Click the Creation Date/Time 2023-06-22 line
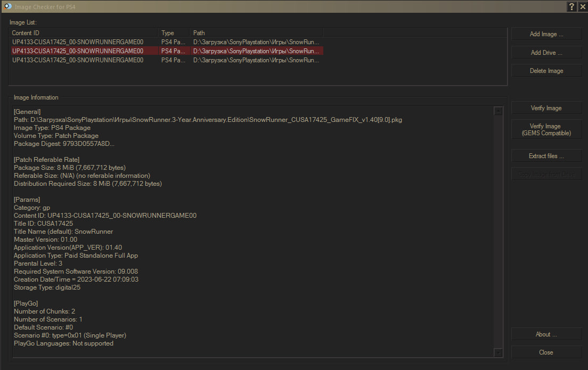The width and height of the screenshot is (588, 370). click(x=76, y=279)
